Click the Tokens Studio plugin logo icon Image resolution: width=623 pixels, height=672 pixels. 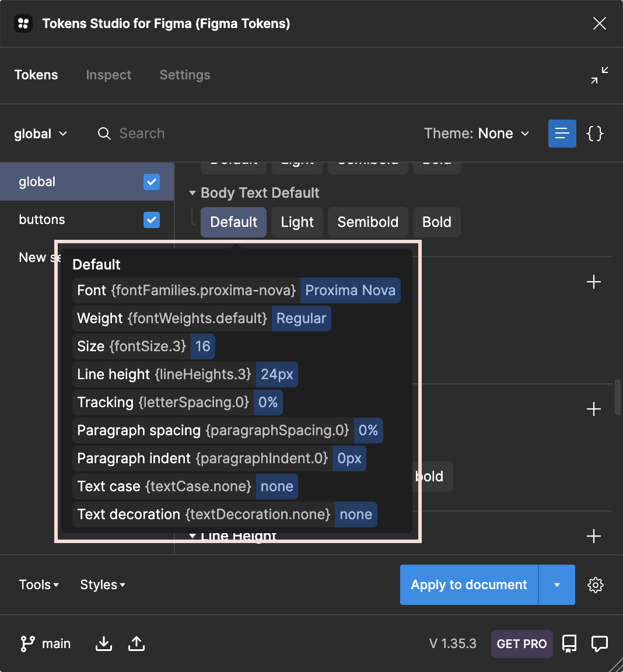point(23,23)
